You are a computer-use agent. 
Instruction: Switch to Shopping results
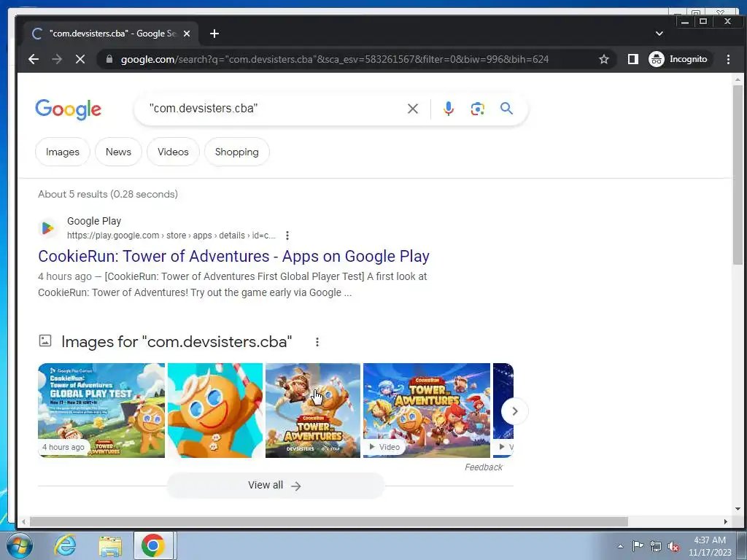237,152
